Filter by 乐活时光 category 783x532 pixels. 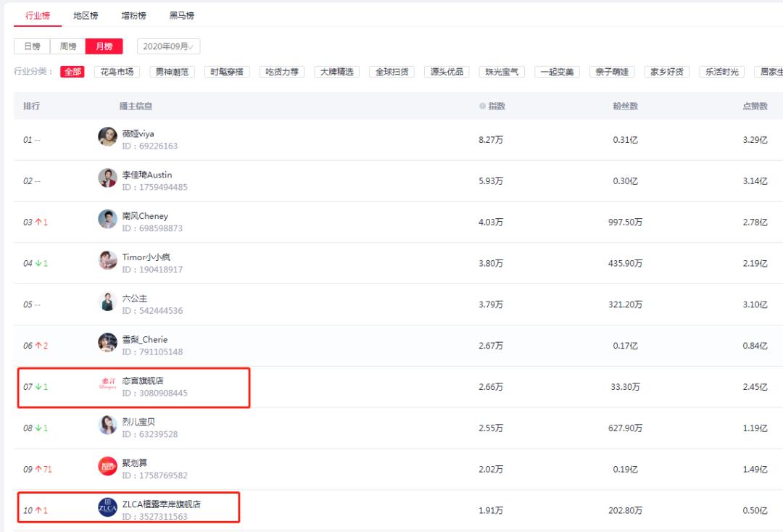tap(721, 71)
